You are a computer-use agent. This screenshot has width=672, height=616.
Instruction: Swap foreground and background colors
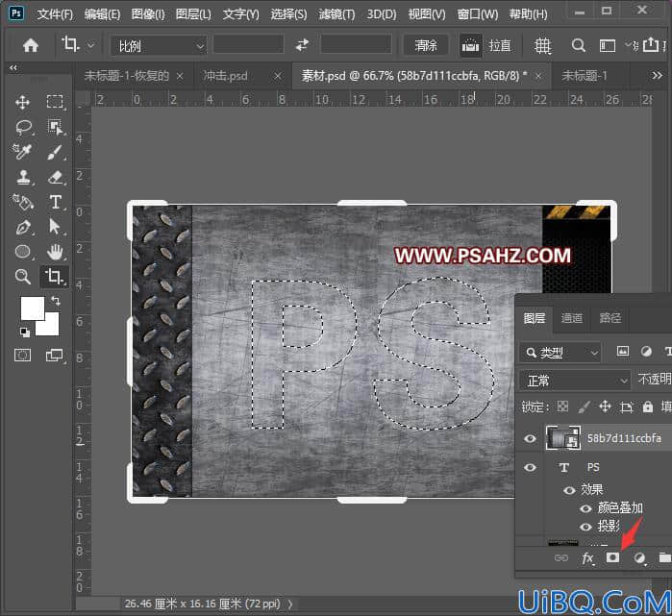(56, 301)
